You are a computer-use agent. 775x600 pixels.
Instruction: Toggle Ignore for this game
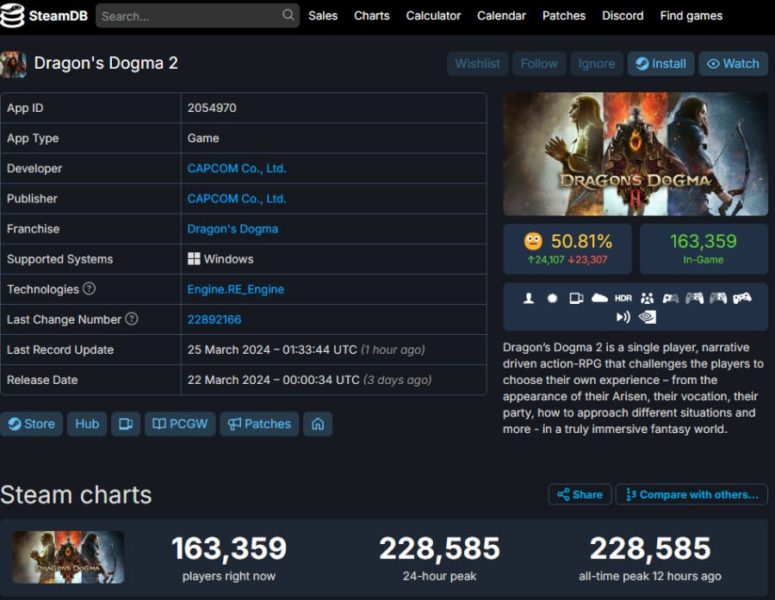point(597,64)
